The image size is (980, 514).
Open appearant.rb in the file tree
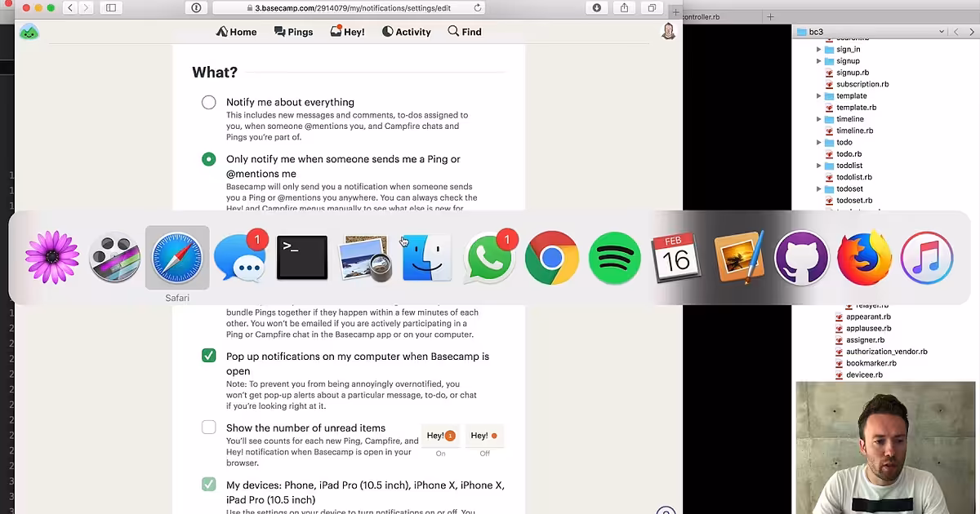point(868,317)
